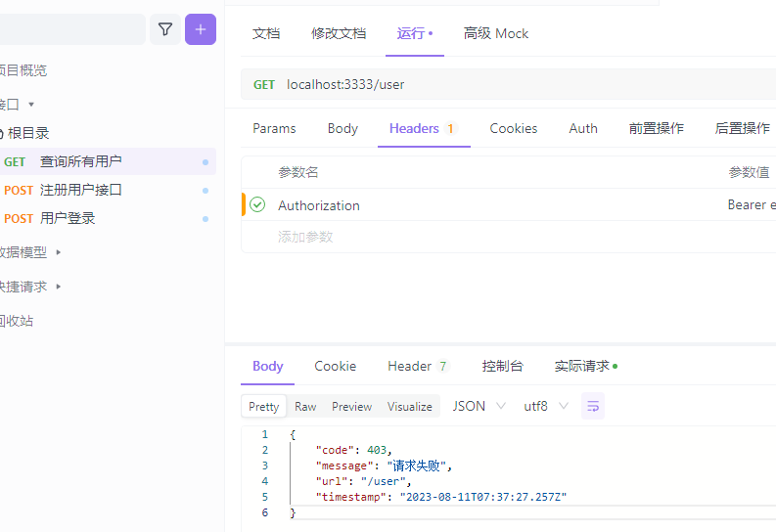
Task: Select Visualize response view
Action: (410, 407)
